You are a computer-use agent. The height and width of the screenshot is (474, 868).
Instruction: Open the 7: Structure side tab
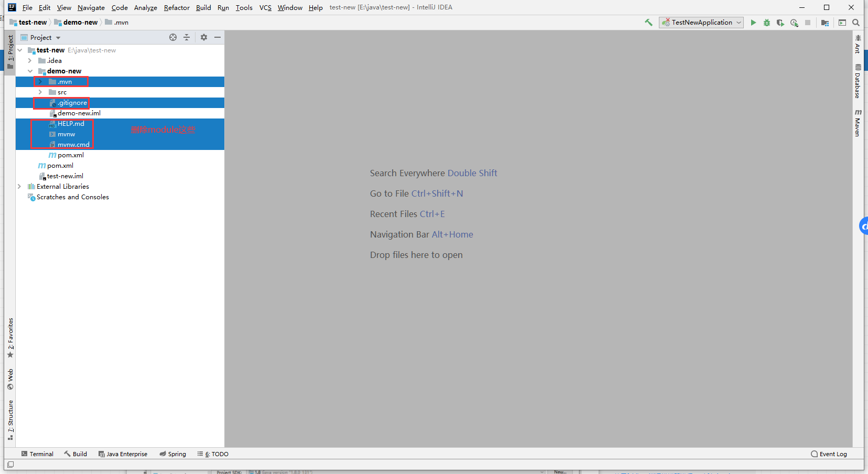point(10,420)
